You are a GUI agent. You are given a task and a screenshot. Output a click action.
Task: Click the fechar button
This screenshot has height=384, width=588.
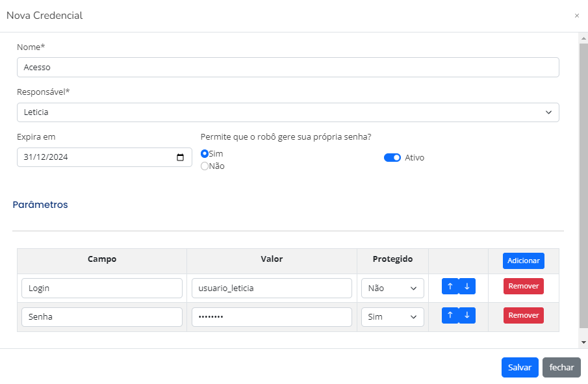pyautogui.click(x=561, y=368)
